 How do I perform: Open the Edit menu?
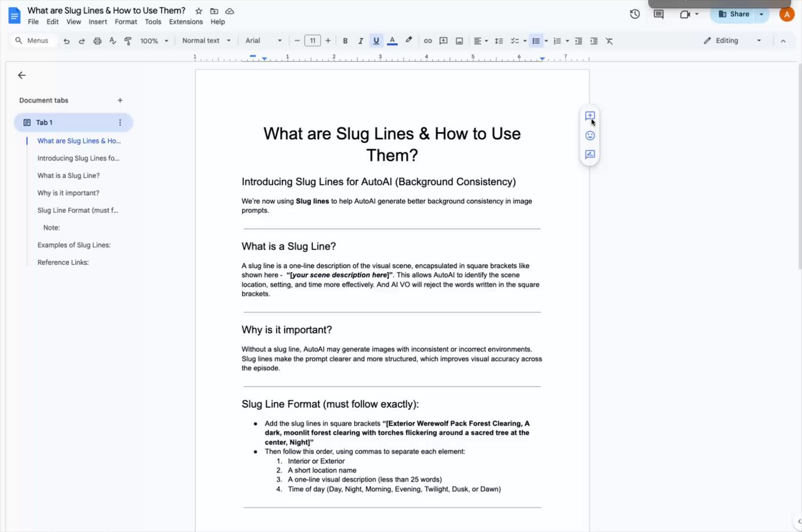(53, 22)
